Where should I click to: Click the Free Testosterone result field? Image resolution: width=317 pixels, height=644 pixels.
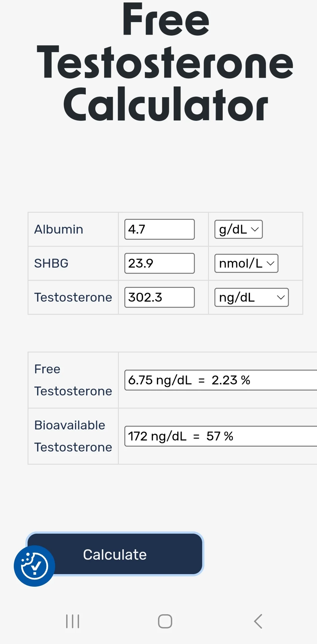[221, 380]
